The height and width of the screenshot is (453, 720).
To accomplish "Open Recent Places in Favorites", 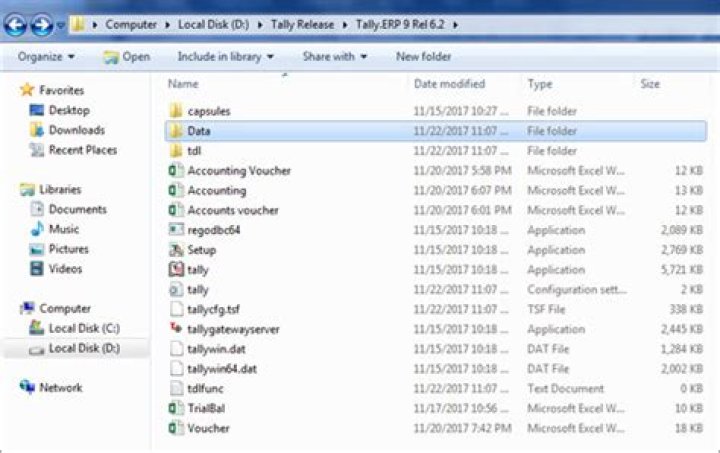I will [83, 150].
